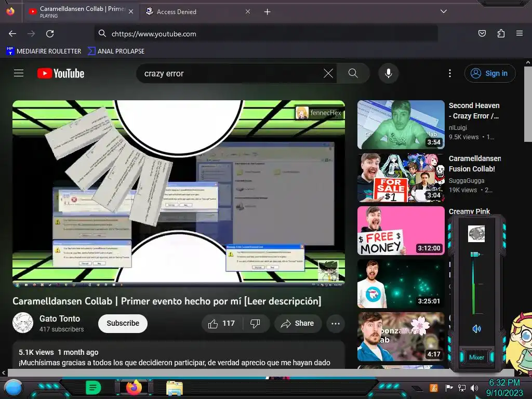Click the Save to Pocket icon
This screenshot has height=399, width=532.
(x=482, y=33)
